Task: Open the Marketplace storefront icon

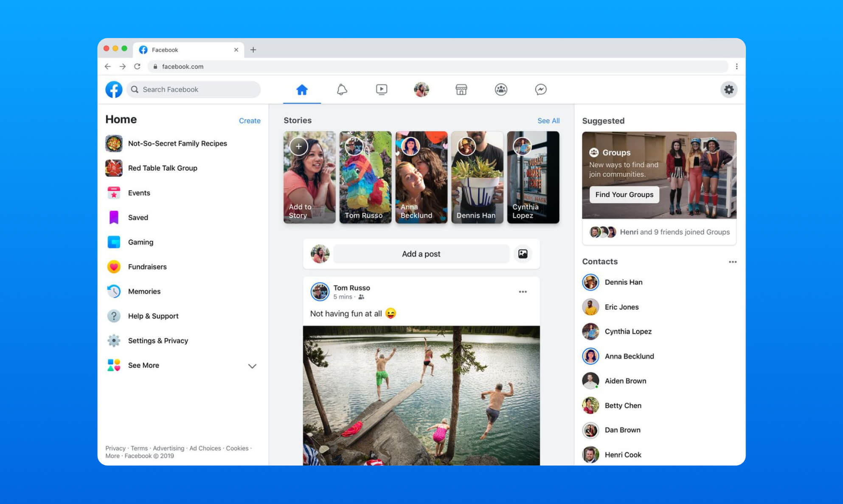Action: click(x=461, y=90)
